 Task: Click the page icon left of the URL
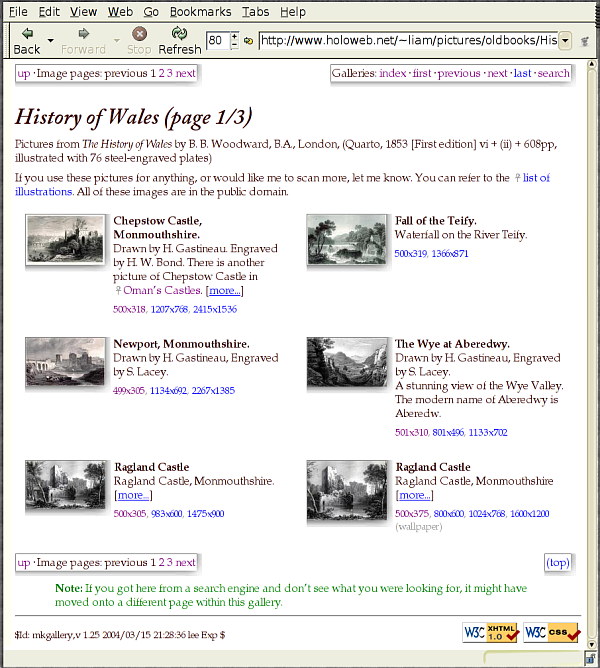point(248,41)
